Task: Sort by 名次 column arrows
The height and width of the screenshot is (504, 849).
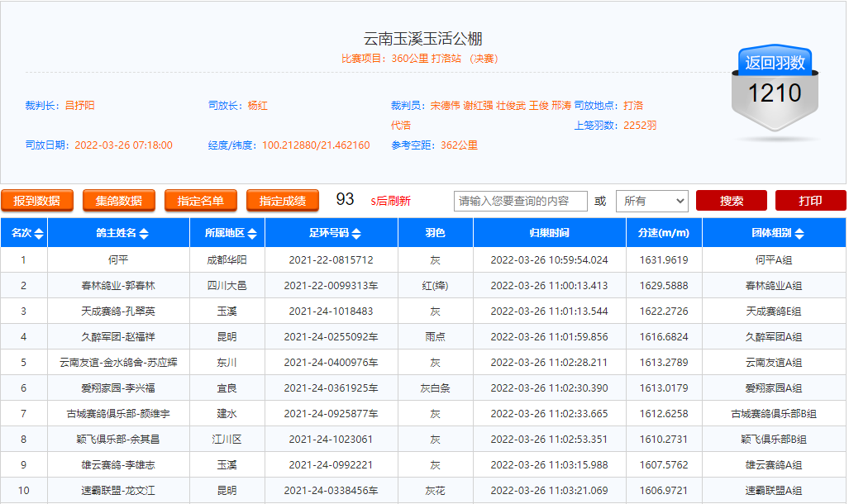Action: 39,234
